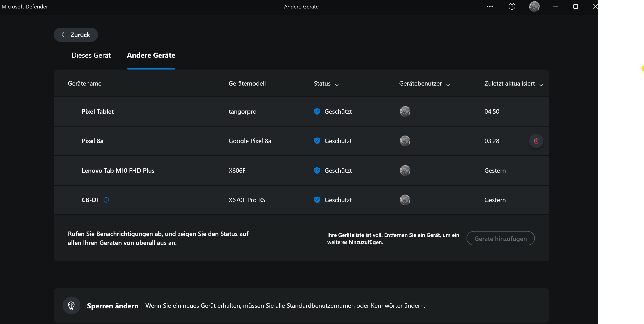Screen dimensions: 644x324
Task: Select the Andere Geräte tab
Action: 151,55
